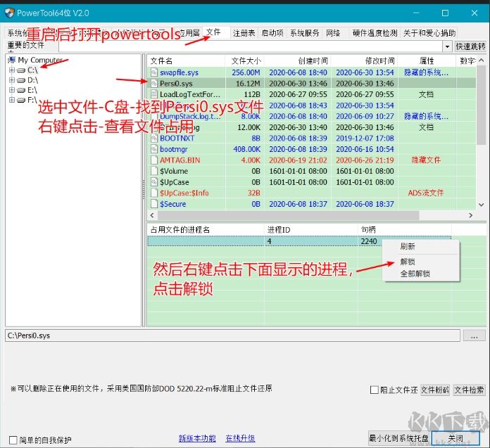Click the My Computer icon in tree
Screen dimensions: 490x448
(12, 60)
